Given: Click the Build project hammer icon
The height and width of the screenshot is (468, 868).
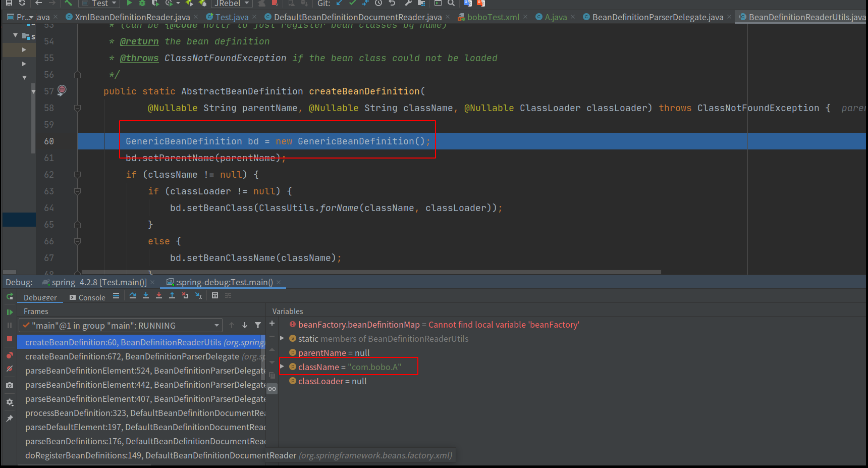Looking at the screenshot, I should tap(68, 3).
